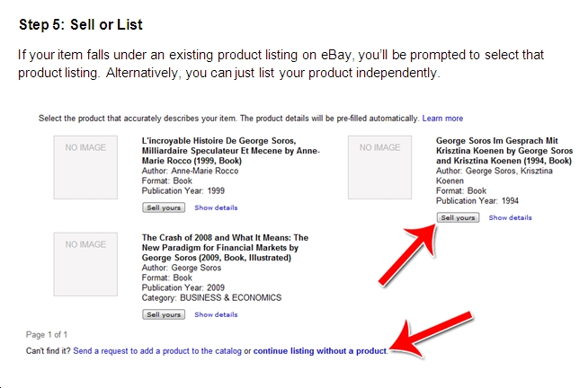Show details for The Crash of 2008
This screenshot has height=388, width=588.
216,314
